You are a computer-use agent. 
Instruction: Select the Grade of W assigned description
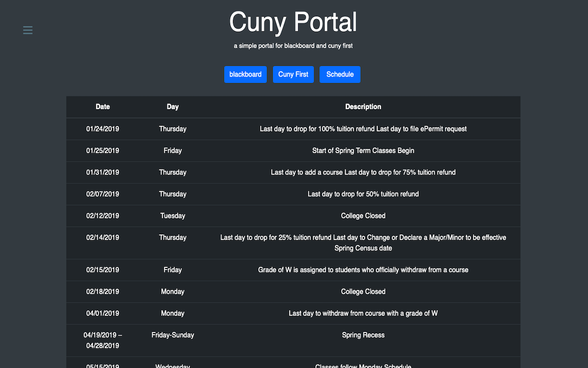click(363, 270)
